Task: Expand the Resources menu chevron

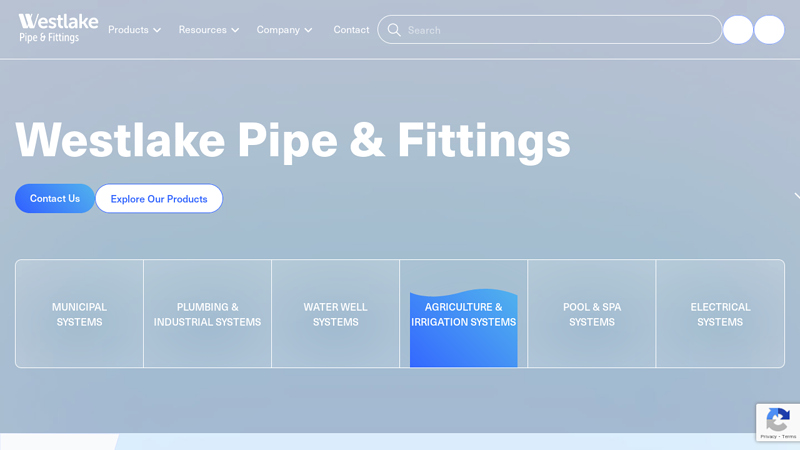Action: tap(235, 30)
